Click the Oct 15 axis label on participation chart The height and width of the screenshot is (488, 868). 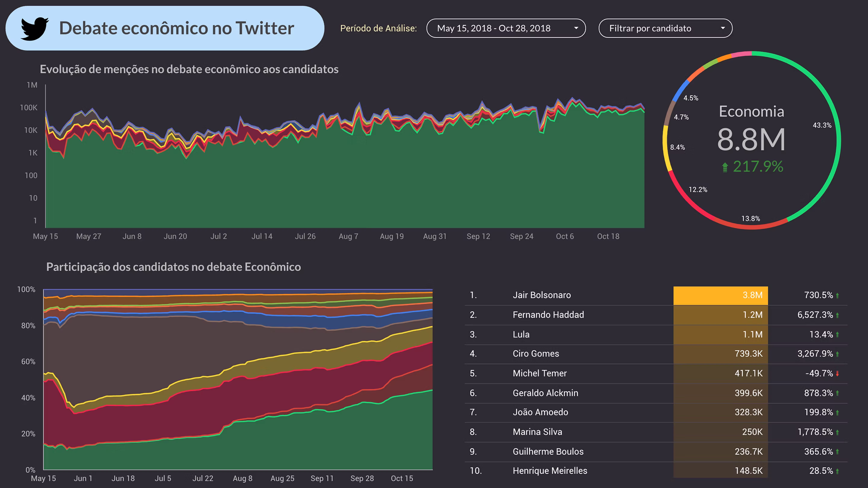402,478
